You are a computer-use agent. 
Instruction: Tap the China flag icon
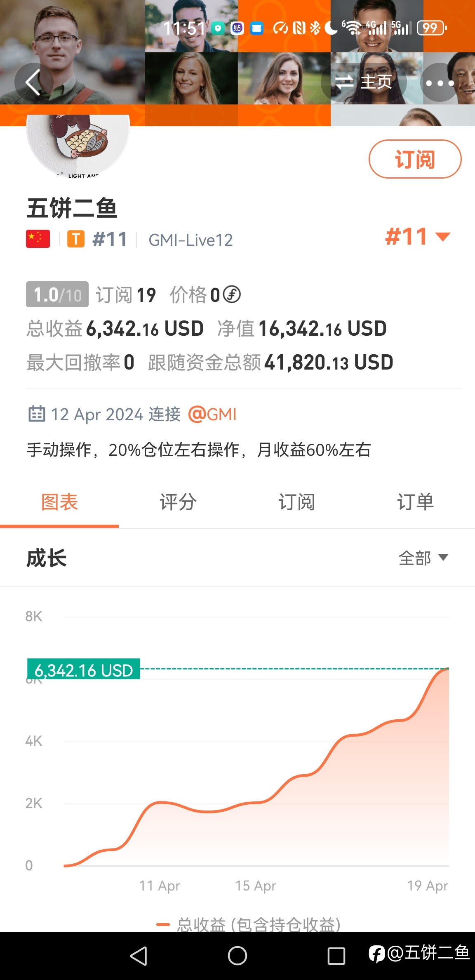click(38, 239)
